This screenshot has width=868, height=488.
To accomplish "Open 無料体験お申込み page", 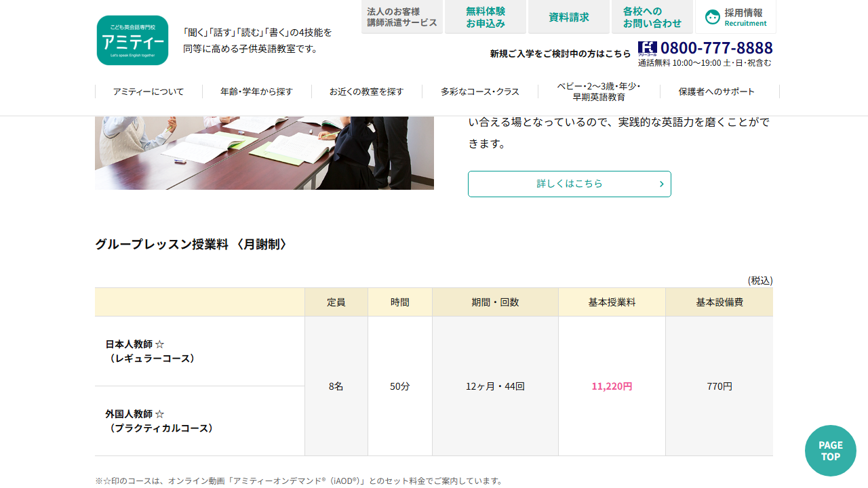I will (486, 17).
